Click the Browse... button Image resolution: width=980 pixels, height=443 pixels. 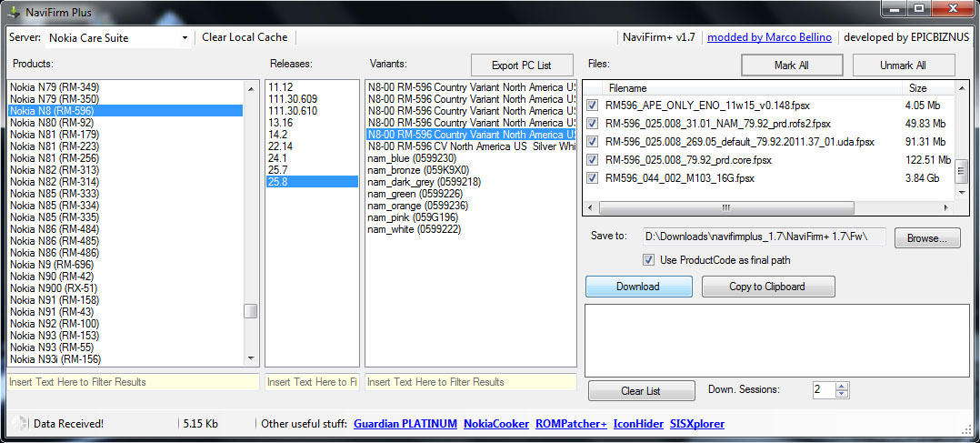click(927, 237)
